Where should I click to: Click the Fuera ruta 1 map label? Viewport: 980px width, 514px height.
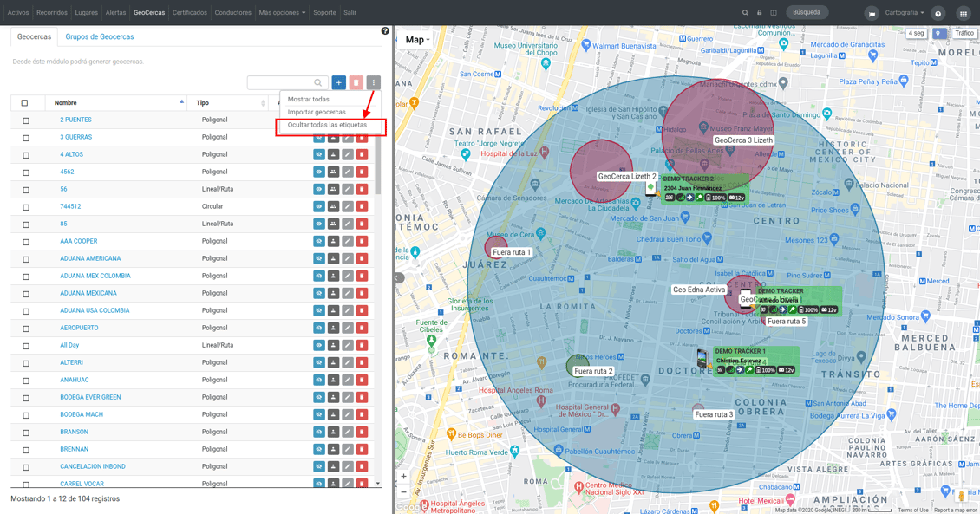(512, 252)
